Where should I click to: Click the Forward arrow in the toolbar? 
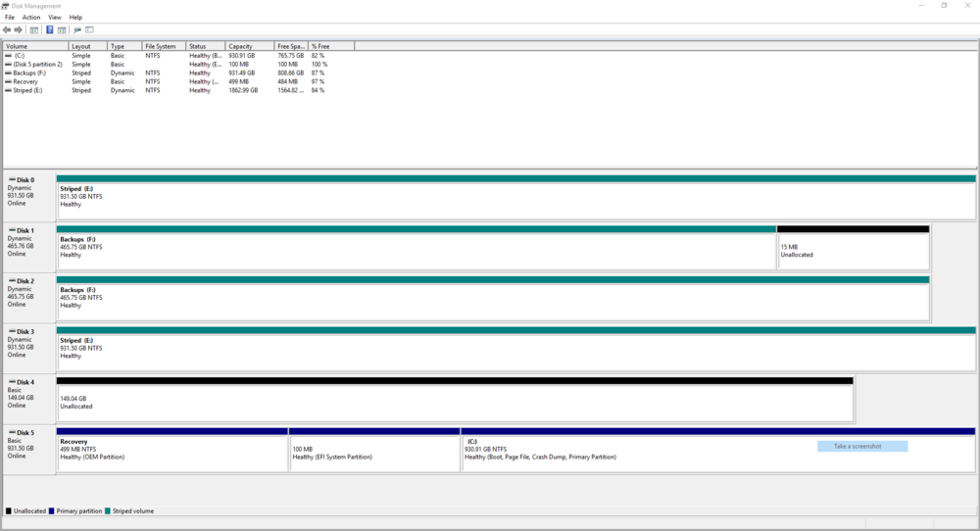[19, 29]
